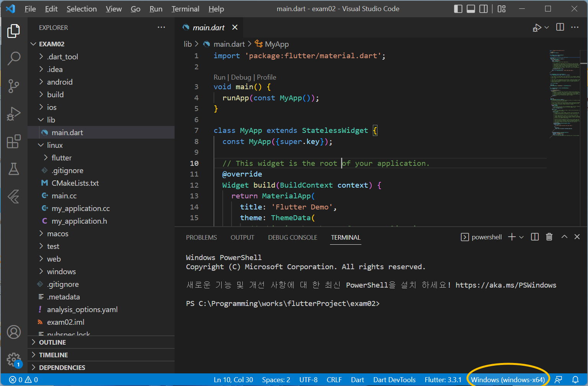Open Run and Debug view
Viewport: 588px width, 386px height.
tap(14, 114)
